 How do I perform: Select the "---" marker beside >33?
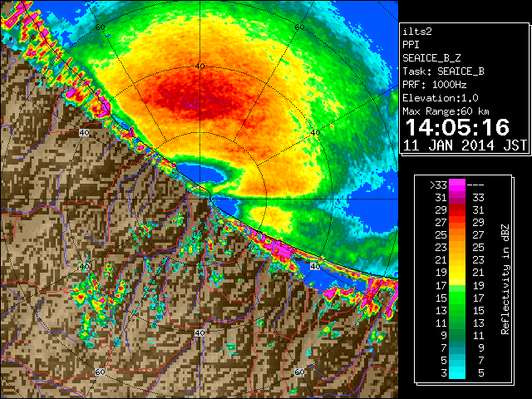(475, 185)
